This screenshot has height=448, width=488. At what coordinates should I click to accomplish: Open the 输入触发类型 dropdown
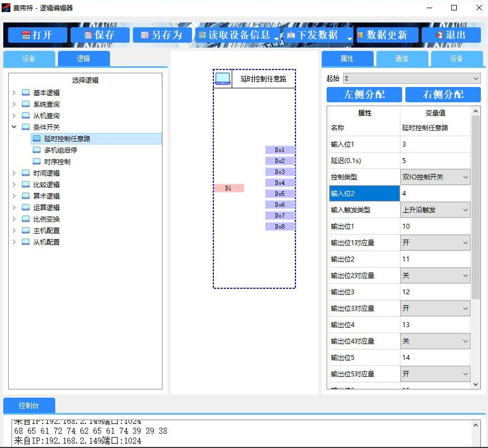435,210
